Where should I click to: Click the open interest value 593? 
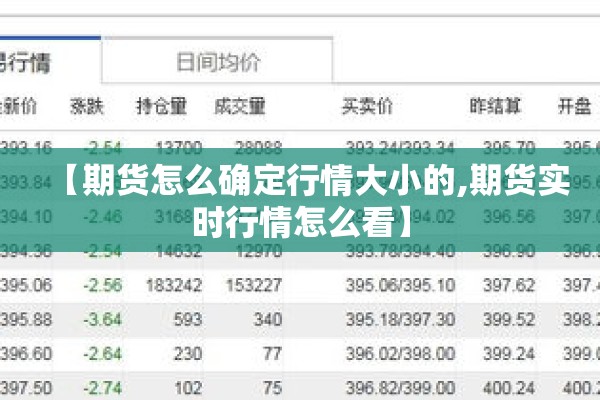coord(188,320)
